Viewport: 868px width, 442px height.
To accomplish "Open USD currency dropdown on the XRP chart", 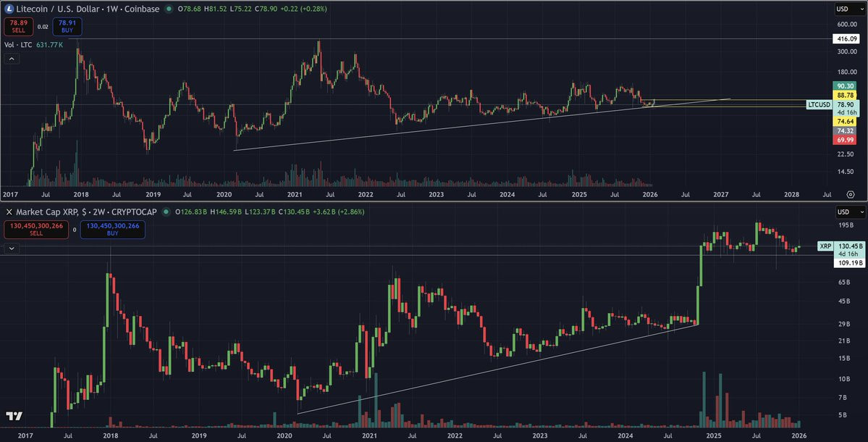I will (x=850, y=212).
